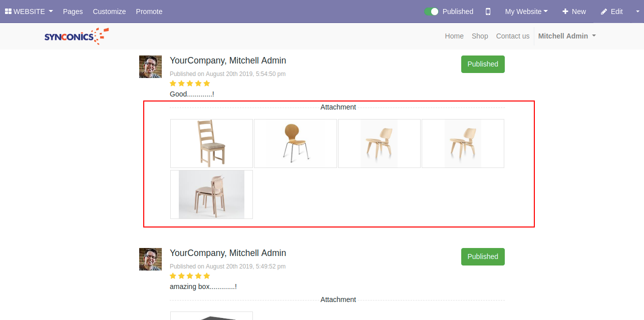644x320 pixels.
Task: Open the ladder-back wooden chair thumbnail
Action: 211,143
